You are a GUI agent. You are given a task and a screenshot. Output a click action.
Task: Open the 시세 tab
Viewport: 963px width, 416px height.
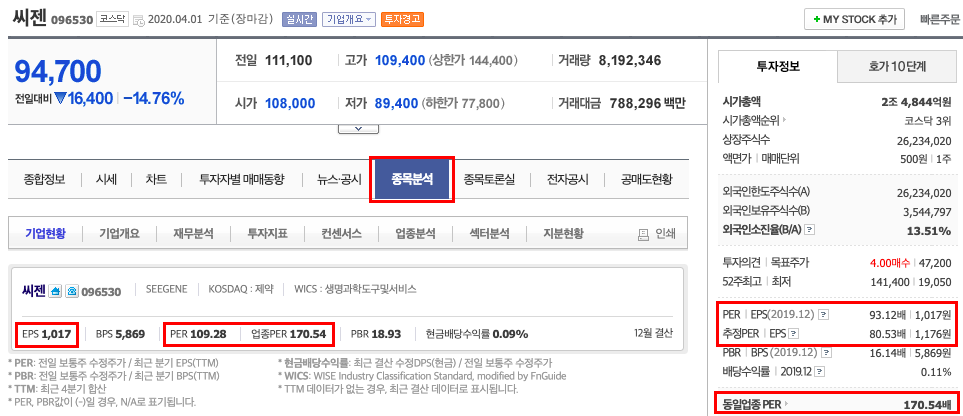click(x=106, y=179)
